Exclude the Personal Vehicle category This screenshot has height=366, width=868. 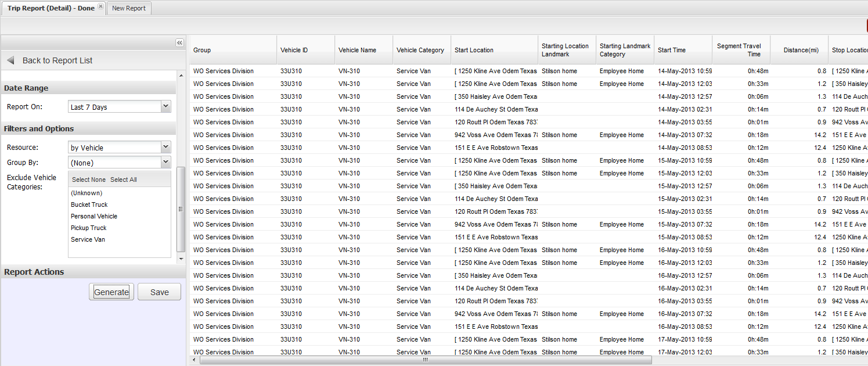click(x=93, y=216)
